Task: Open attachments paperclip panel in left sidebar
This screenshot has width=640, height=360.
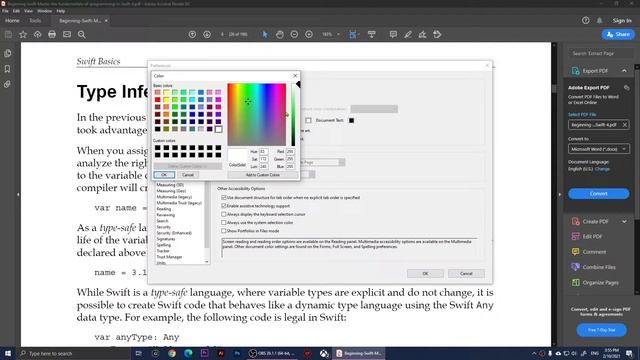Action: (x=7, y=84)
